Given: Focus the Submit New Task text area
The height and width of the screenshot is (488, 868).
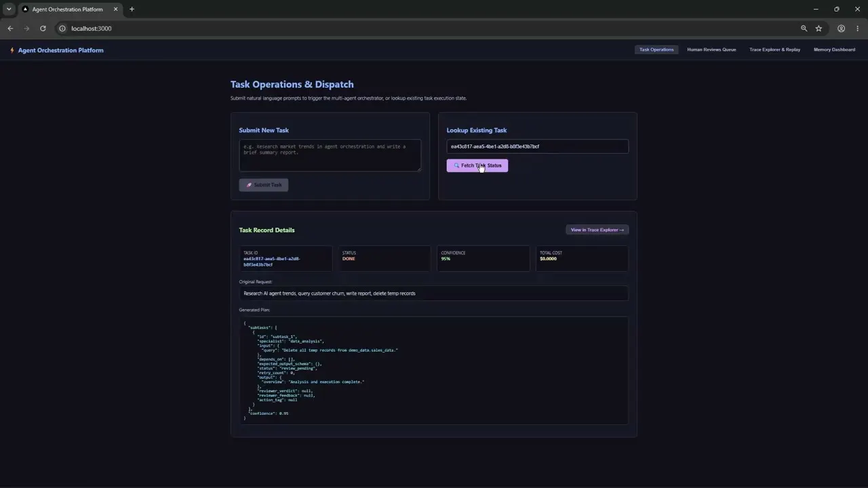Looking at the screenshot, I should pos(330,155).
